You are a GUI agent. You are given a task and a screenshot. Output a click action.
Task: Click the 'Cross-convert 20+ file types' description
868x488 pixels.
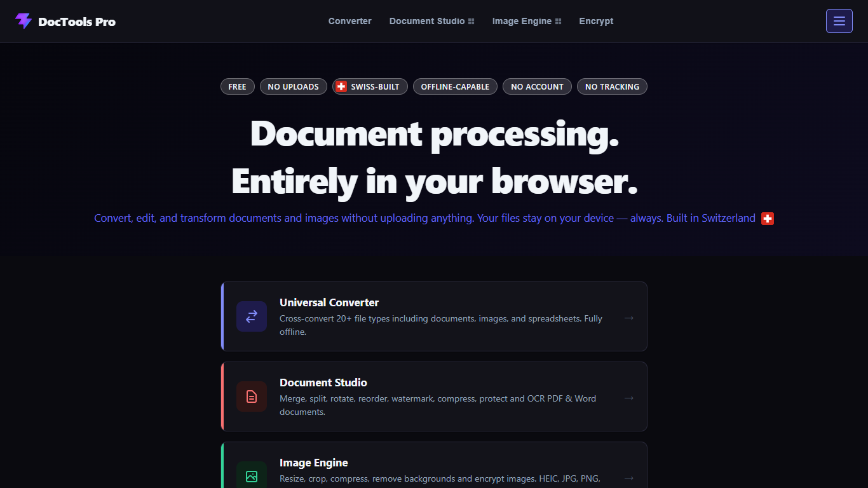tap(441, 325)
